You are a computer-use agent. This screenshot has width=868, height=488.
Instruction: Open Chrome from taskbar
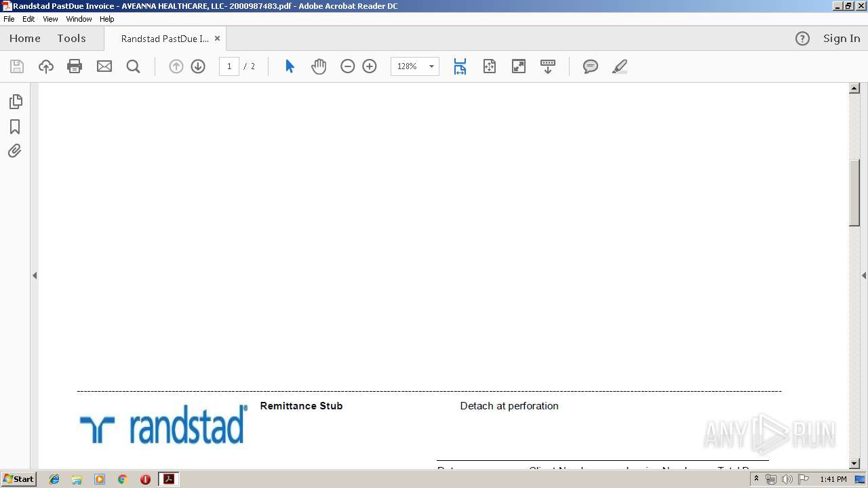click(123, 479)
